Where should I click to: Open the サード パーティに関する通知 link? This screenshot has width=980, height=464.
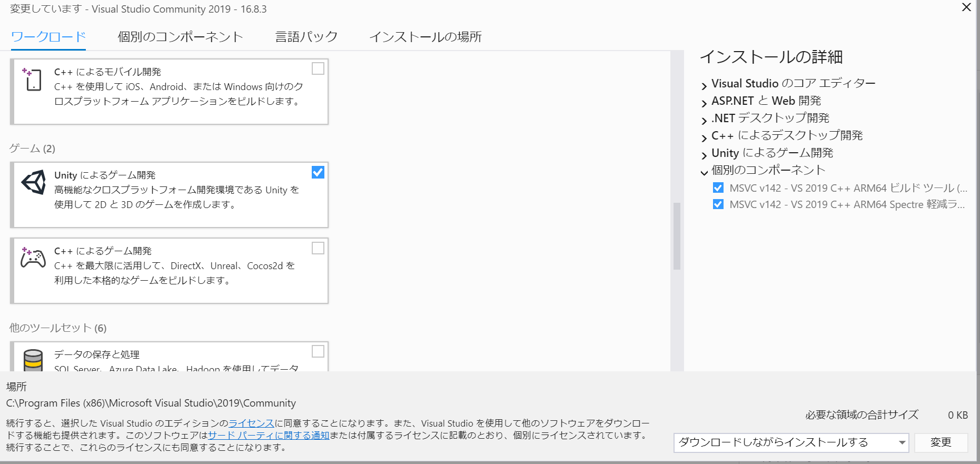(x=269, y=435)
